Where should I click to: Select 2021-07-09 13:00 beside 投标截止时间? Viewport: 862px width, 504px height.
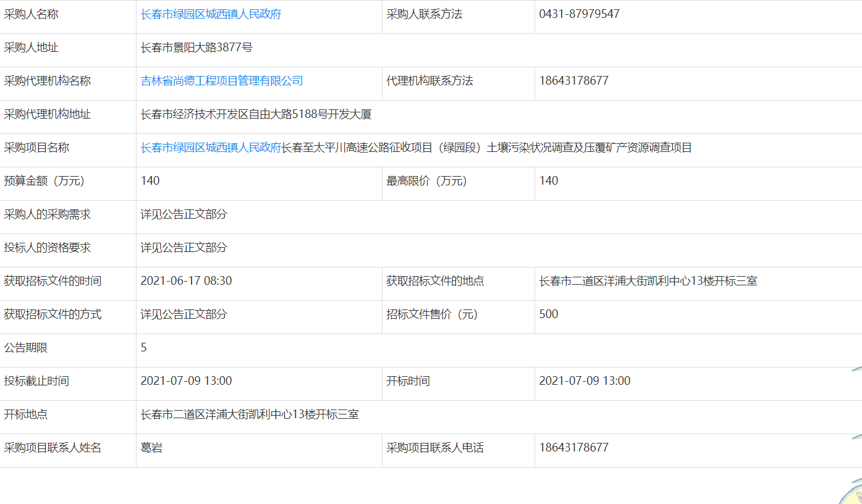click(186, 381)
